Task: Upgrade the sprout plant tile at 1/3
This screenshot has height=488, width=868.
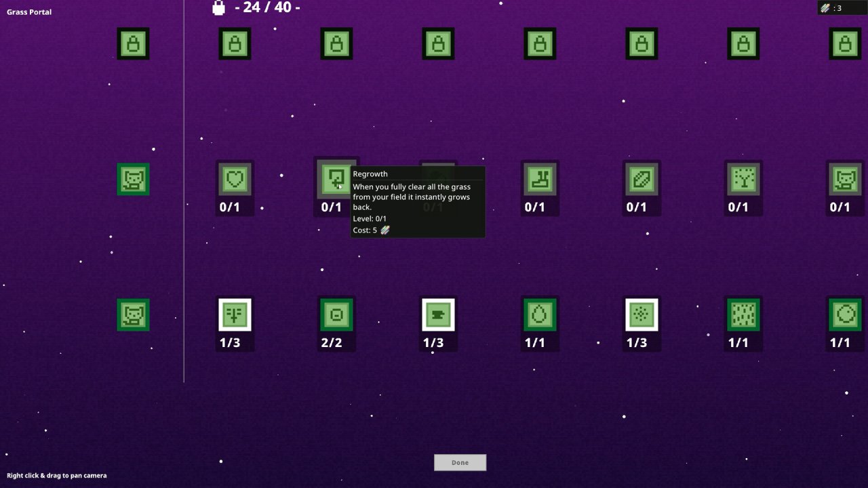Action: (235, 315)
